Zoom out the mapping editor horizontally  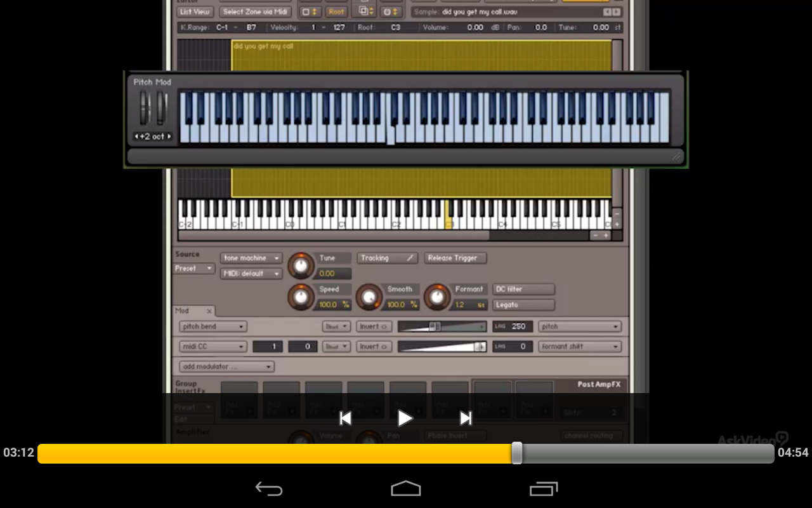tap(594, 236)
